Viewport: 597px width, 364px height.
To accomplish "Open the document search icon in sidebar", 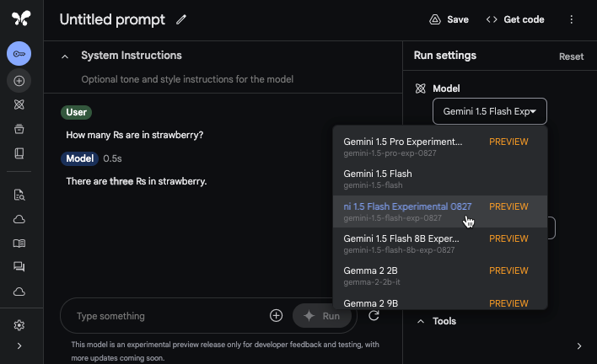I will (x=19, y=195).
